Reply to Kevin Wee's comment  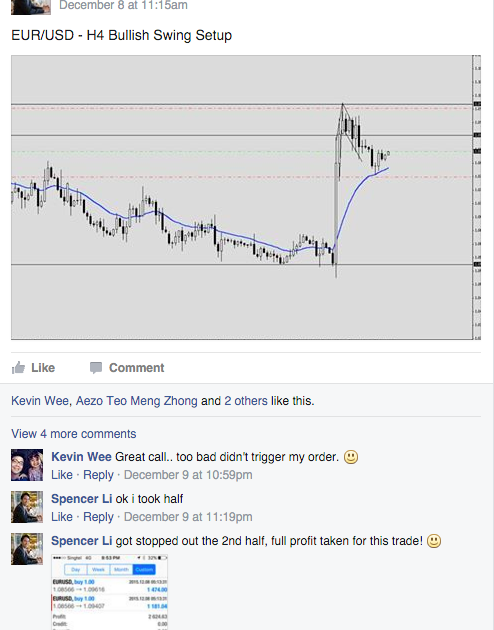pyautogui.click(x=98, y=475)
